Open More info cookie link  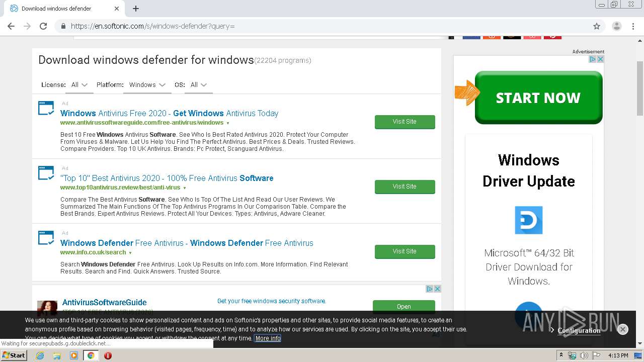point(268,338)
